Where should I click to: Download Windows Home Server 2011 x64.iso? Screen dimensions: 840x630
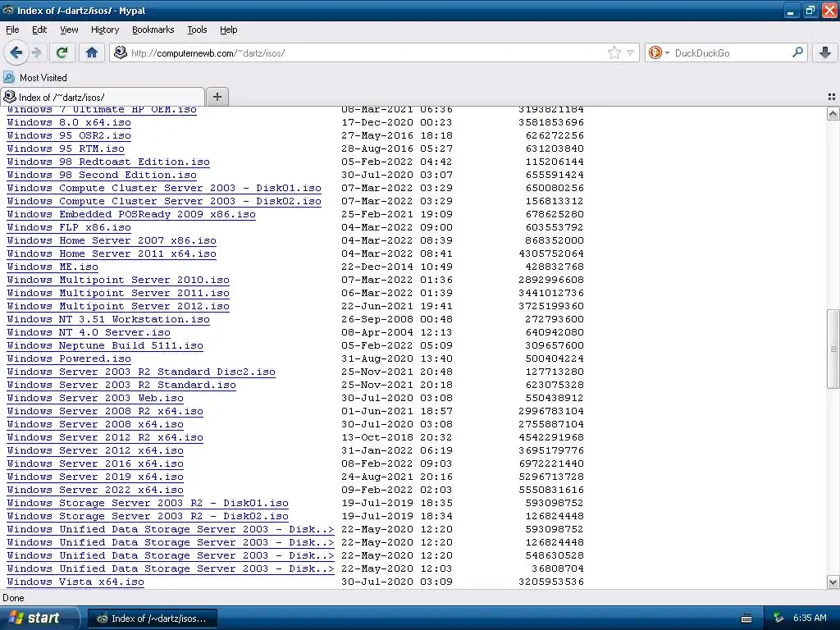click(x=112, y=254)
